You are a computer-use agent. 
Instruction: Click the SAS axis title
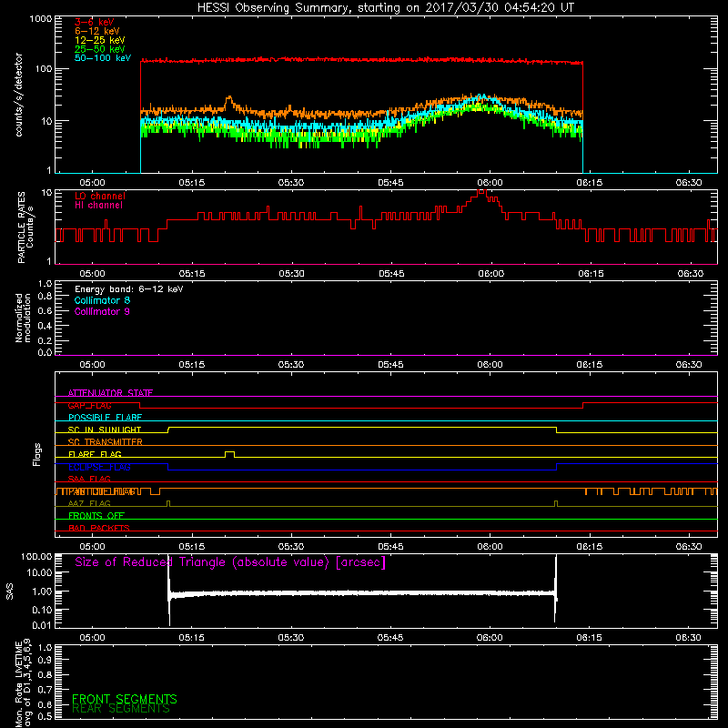(x=10, y=591)
